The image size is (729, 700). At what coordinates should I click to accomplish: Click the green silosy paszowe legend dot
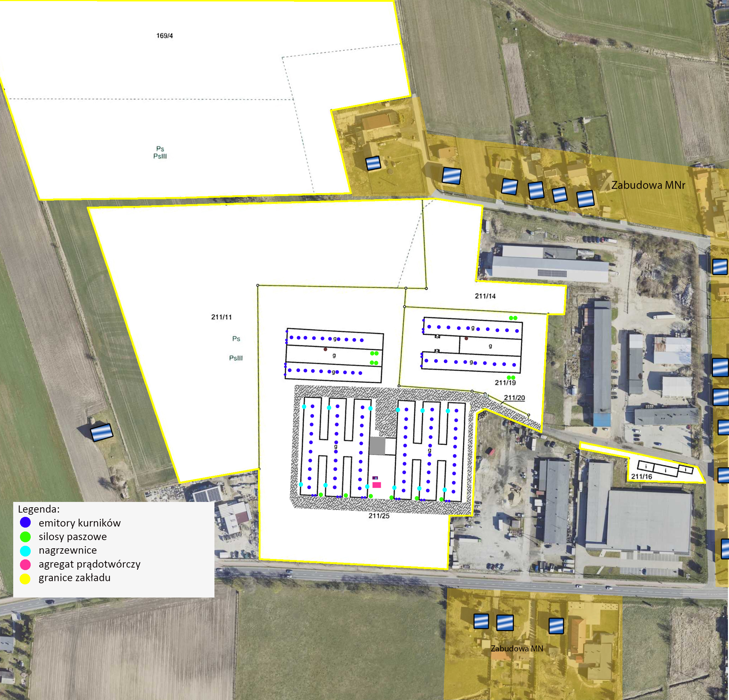tap(25, 536)
